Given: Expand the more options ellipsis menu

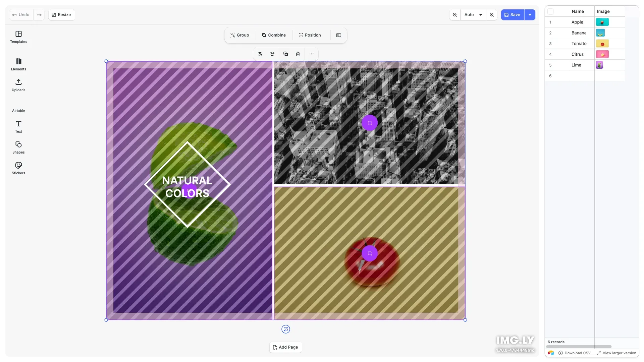Looking at the screenshot, I should click(311, 54).
